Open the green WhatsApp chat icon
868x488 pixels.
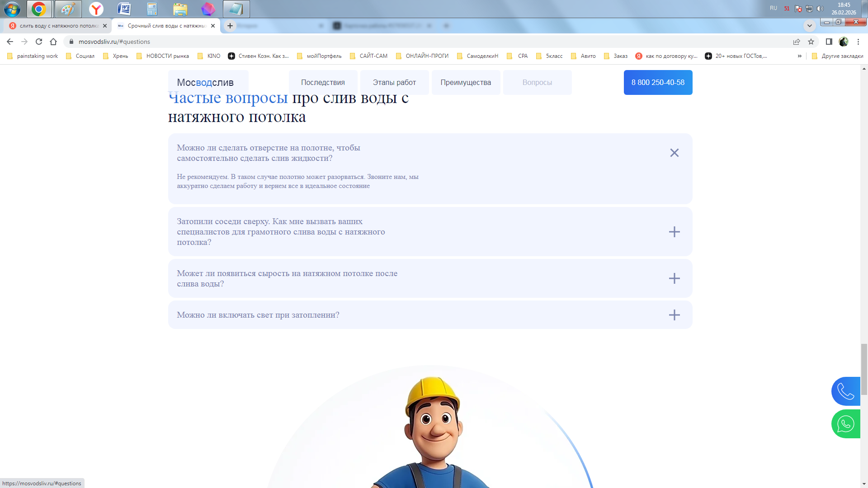click(845, 424)
